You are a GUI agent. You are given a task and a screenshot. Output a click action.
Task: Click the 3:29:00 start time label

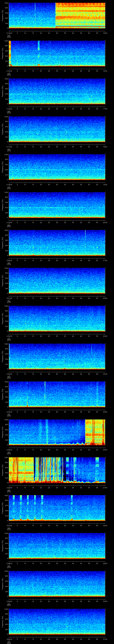pyautogui.click(x=9, y=601)
